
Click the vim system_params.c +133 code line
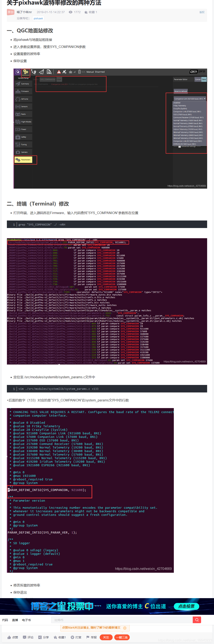107,389
